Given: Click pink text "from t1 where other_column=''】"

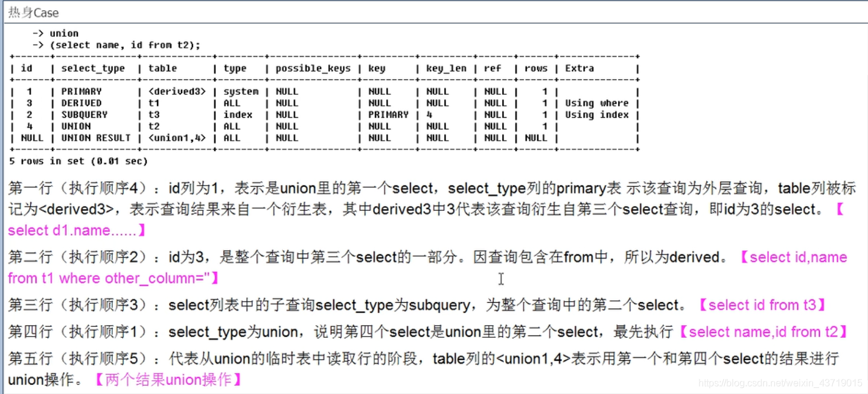Looking at the screenshot, I should point(114,278).
